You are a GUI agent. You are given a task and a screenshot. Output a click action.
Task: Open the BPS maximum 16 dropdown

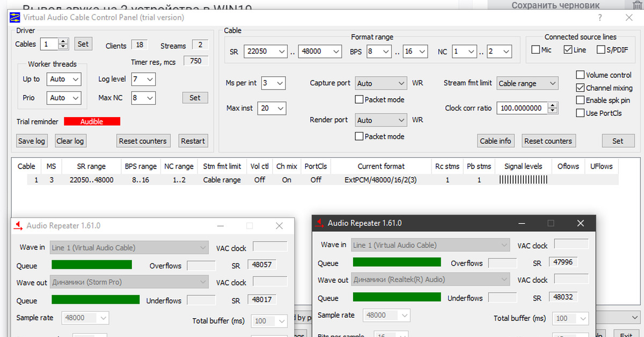[x=415, y=52]
